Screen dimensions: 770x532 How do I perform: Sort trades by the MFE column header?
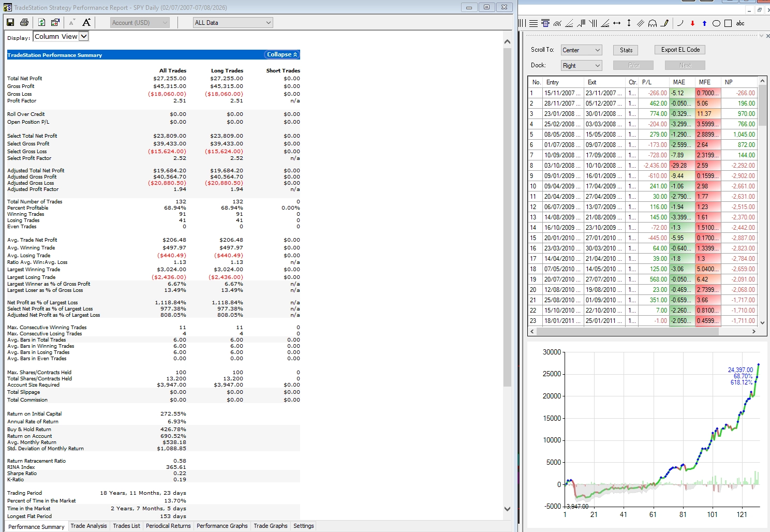click(708, 82)
